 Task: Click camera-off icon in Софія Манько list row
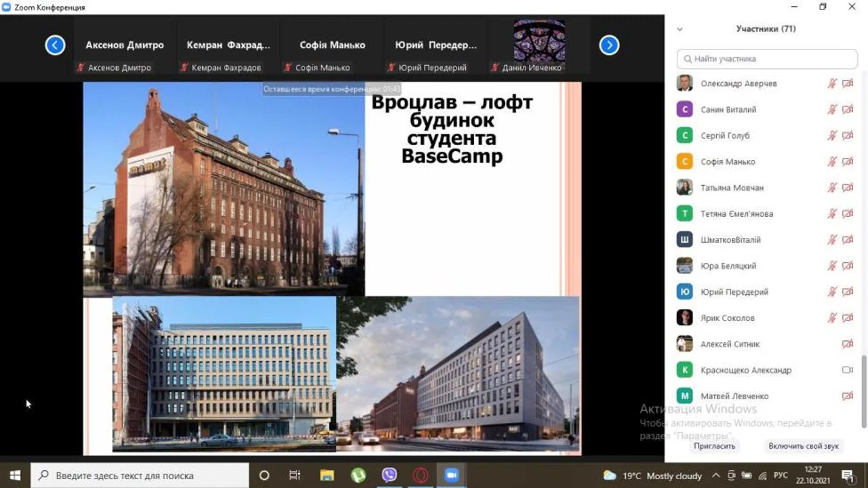click(848, 162)
